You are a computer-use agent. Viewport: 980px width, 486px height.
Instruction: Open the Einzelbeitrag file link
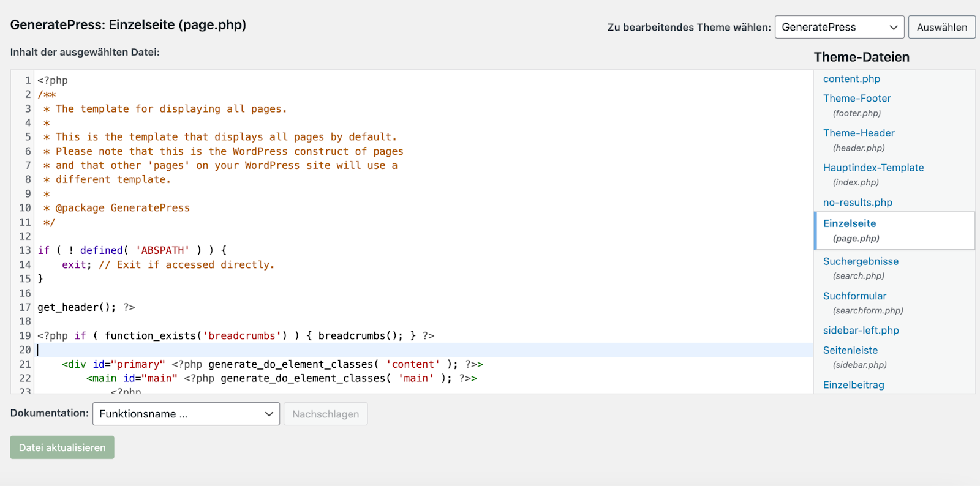(853, 385)
